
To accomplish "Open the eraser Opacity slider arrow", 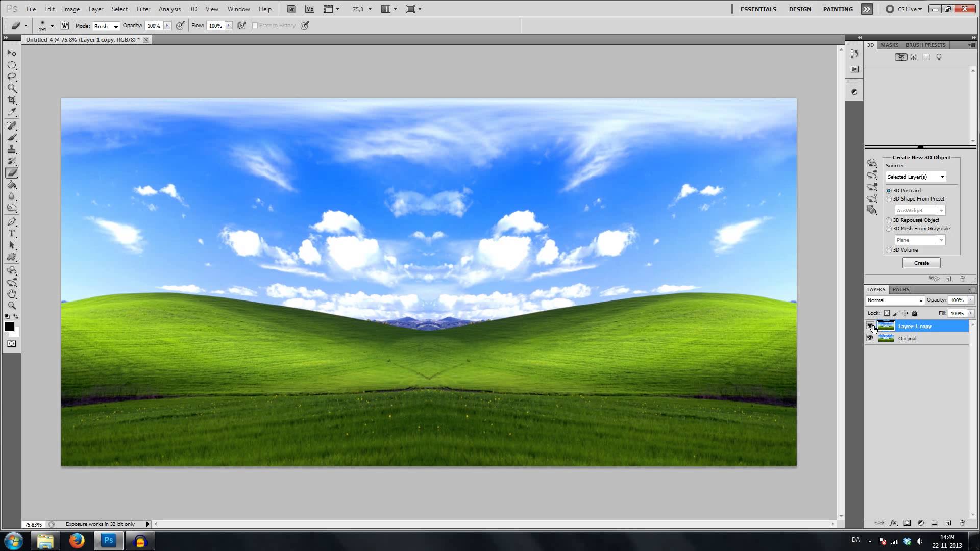I will pos(167,26).
